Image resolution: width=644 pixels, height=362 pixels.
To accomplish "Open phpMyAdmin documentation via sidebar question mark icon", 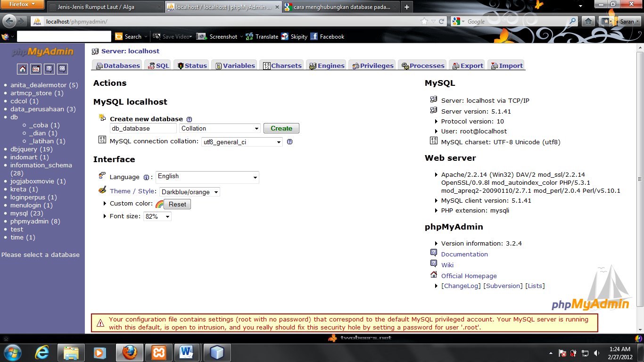I will pyautogui.click(x=49, y=69).
